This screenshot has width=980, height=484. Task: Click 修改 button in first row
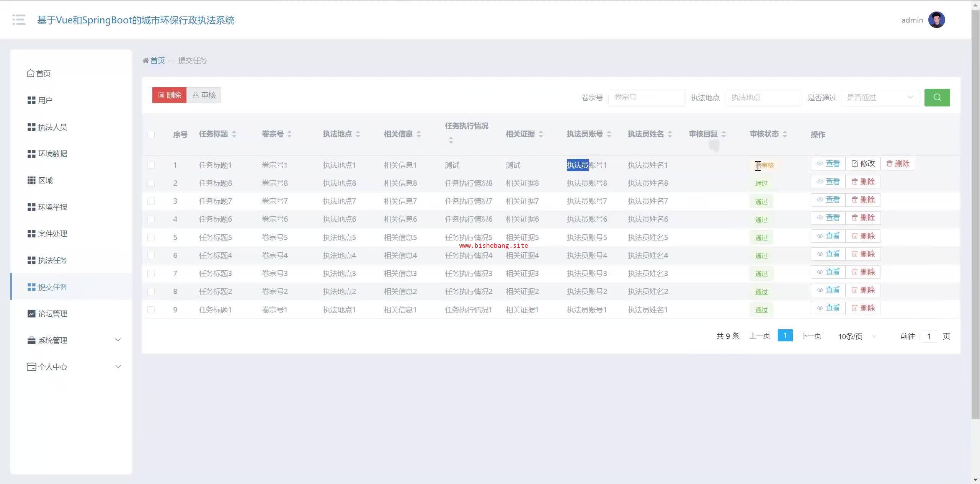click(863, 164)
